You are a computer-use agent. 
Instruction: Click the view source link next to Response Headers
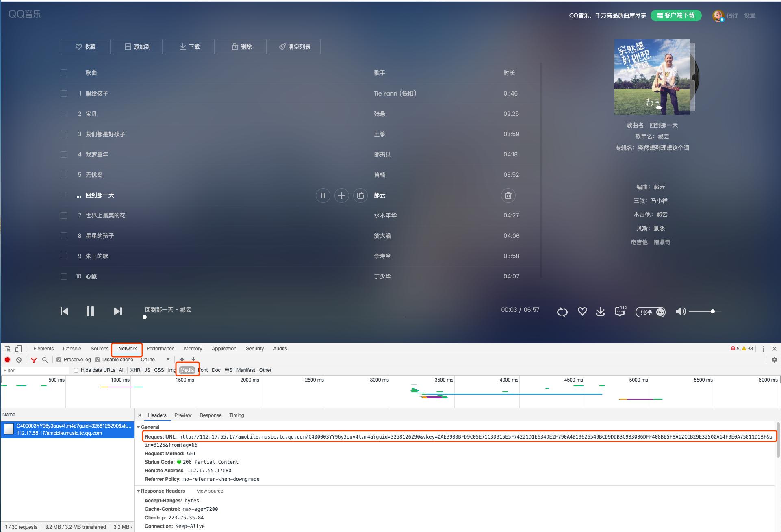click(210, 491)
